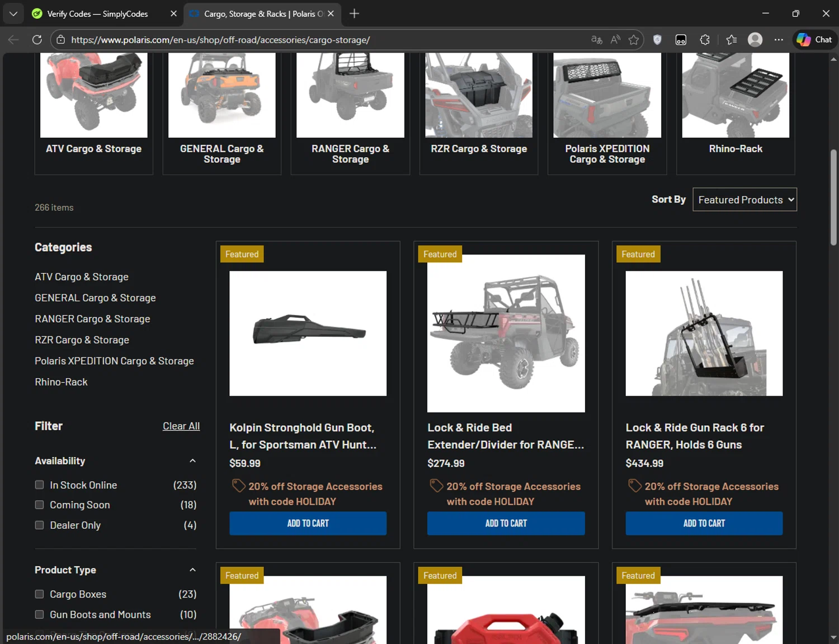
Task: Add Lock & Ride Bed Extender to cart
Action: click(x=506, y=523)
